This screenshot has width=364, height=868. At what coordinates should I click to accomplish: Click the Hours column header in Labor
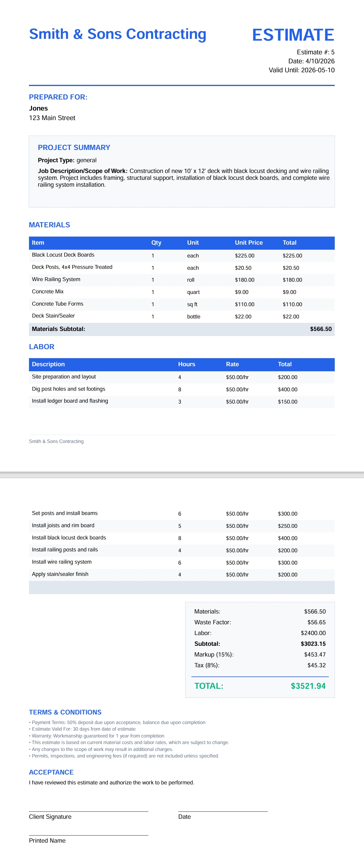click(187, 364)
